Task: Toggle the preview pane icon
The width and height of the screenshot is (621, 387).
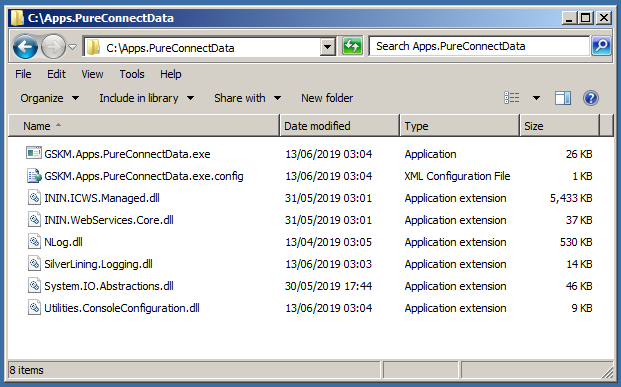Action: 562,98
